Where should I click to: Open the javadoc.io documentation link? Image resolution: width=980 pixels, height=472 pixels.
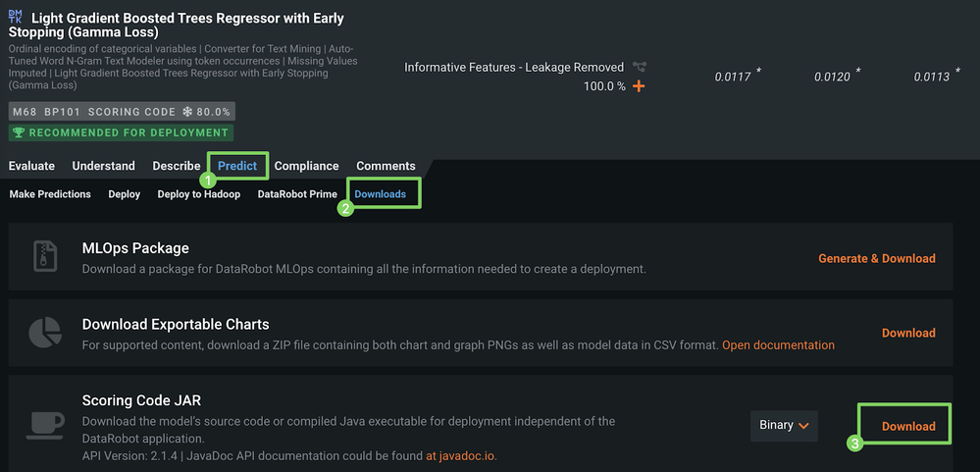[460, 456]
